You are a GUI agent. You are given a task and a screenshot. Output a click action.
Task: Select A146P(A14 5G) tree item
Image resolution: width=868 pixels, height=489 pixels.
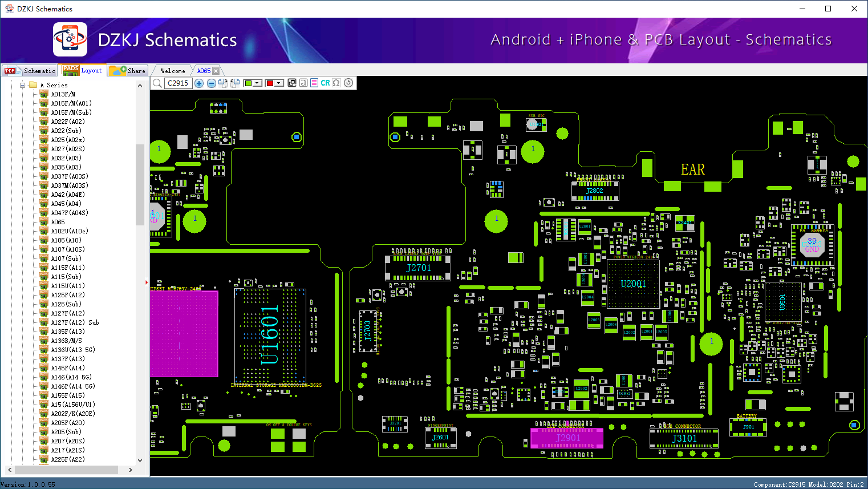[73, 386]
